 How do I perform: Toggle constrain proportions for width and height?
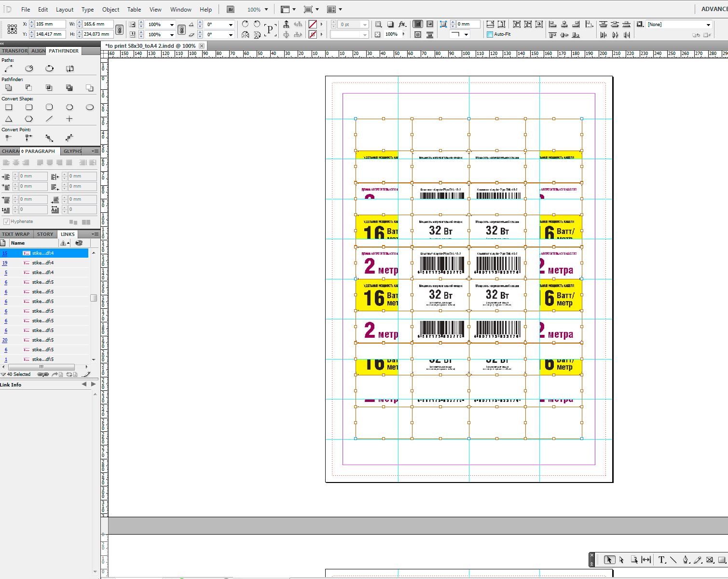120,29
